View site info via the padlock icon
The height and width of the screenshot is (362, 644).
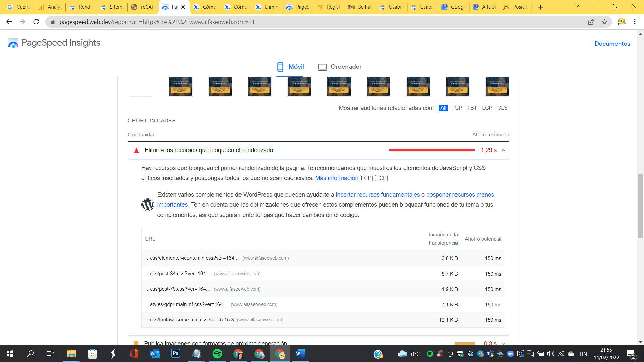(x=53, y=22)
